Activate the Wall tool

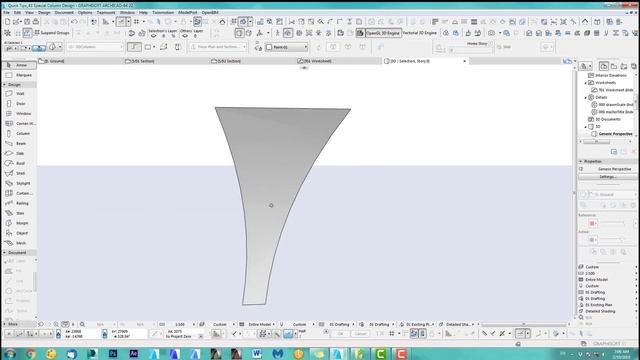click(x=19, y=93)
